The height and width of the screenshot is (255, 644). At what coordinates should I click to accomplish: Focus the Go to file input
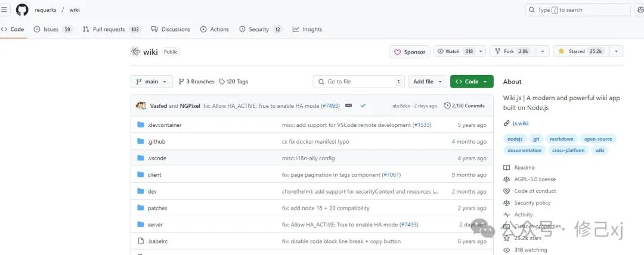pyautogui.click(x=358, y=82)
